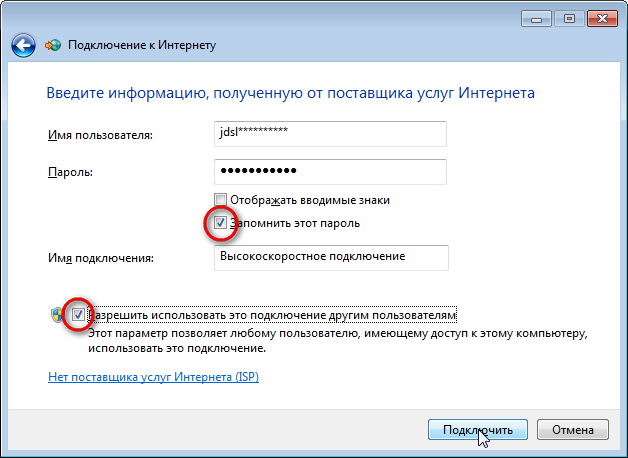
Task: Click the Отмена button
Action: (573, 430)
